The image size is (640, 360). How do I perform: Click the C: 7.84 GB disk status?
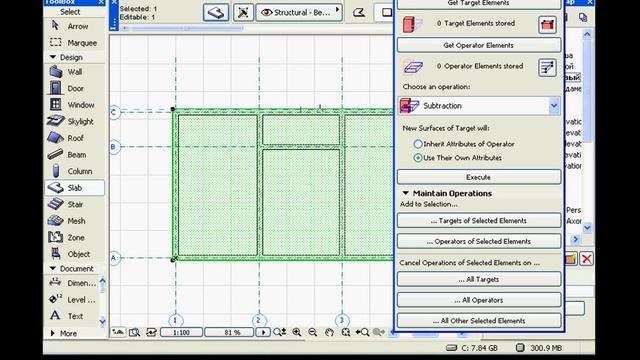pyautogui.click(x=472, y=348)
